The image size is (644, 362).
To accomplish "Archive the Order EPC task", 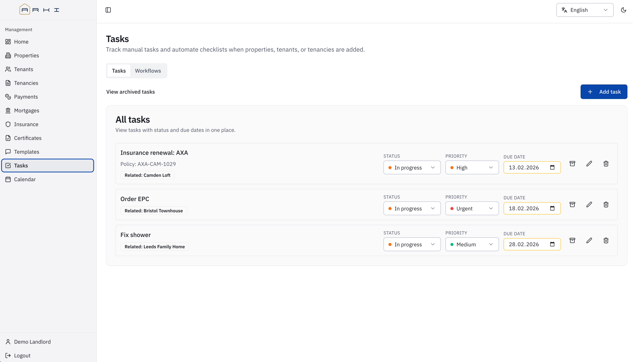I will (x=572, y=205).
